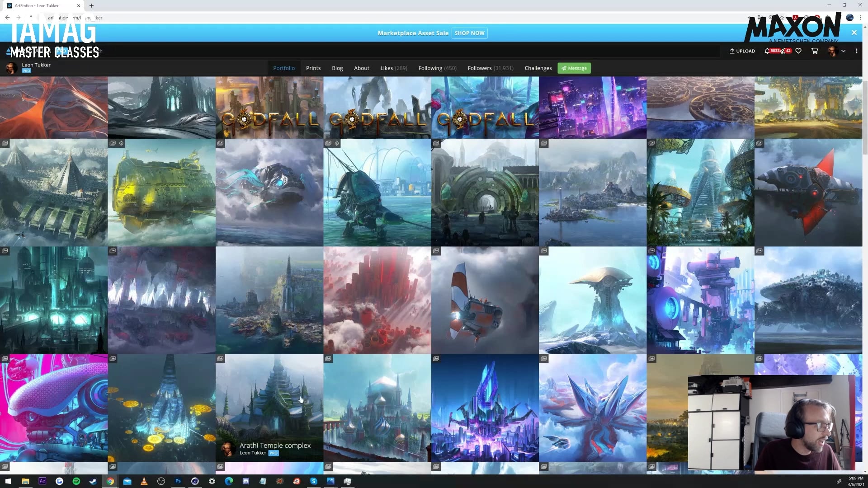The height and width of the screenshot is (488, 868).
Task: Open Skype from the taskbar
Action: click(x=314, y=481)
